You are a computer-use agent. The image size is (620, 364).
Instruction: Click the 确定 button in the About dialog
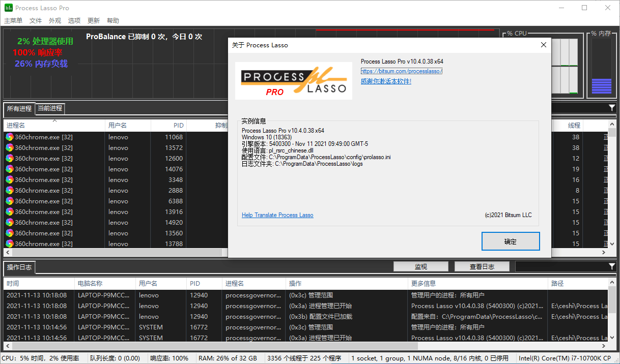click(511, 241)
